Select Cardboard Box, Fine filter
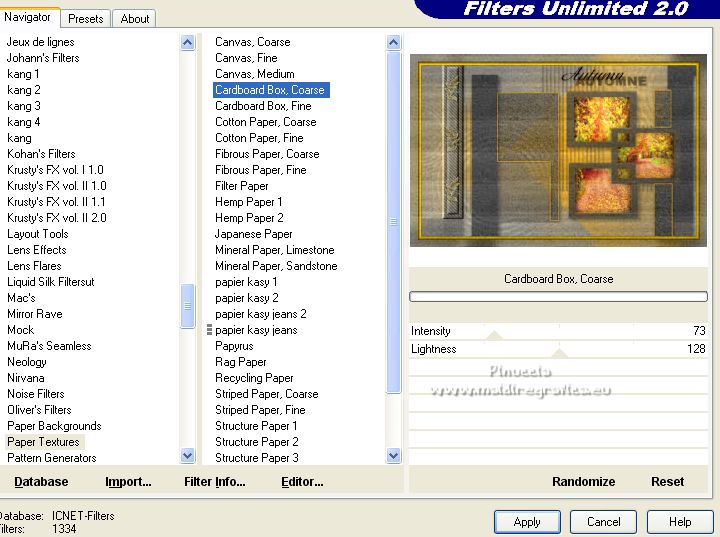The width and height of the screenshot is (720, 537). [x=263, y=106]
